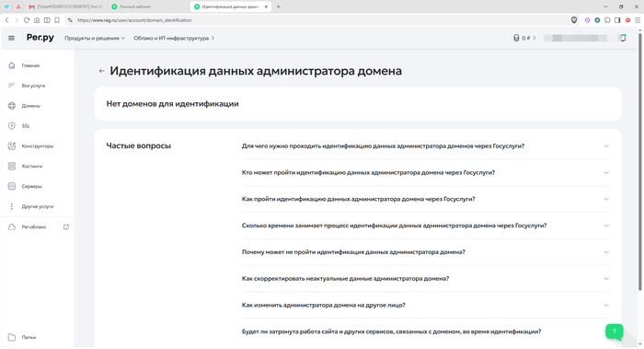Screen dimensions: 644x349
Task: Open the shield icon in address bar
Action: [574, 20]
